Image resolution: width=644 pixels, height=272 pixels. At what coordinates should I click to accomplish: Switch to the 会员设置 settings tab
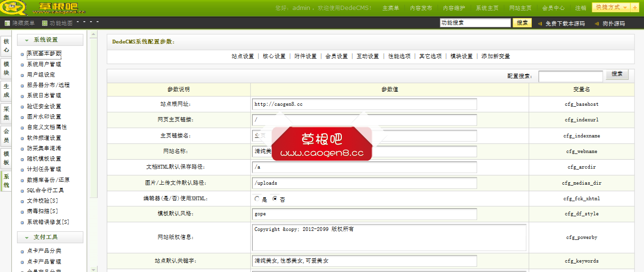pyautogui.click(x=338, y=56)
